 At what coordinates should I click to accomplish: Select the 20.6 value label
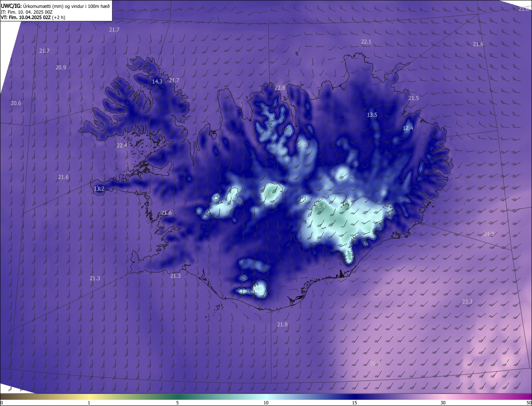[16, 103]
